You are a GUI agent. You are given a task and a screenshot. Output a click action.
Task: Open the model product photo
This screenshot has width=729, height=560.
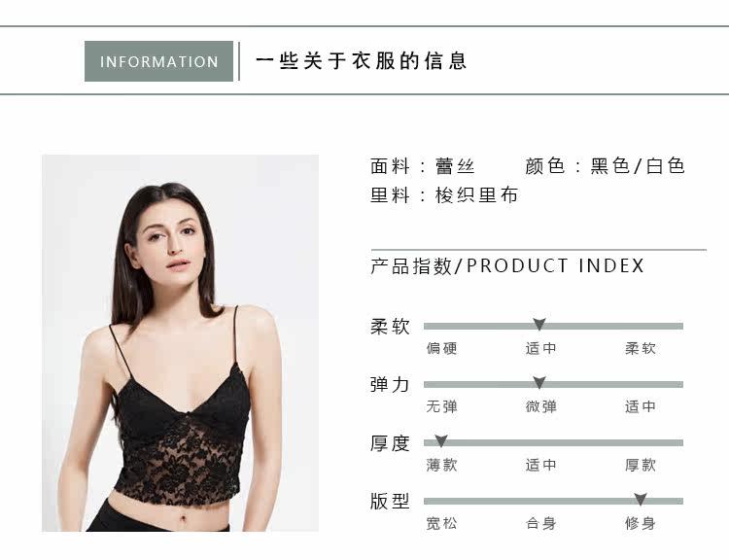pos(181,343)
